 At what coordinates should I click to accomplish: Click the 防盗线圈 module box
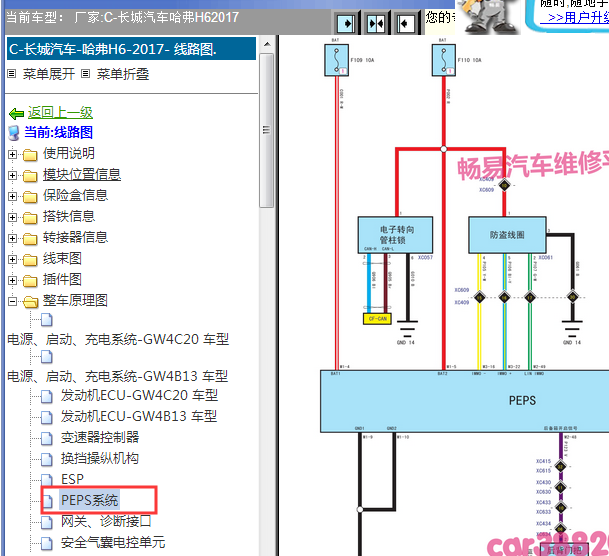point(507,235)
